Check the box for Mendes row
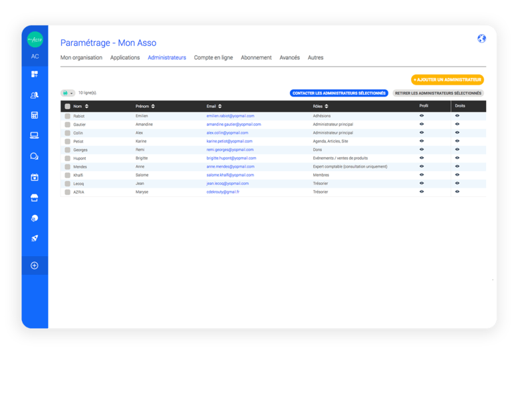This screenshot has width=532, height=398. point(68,167)
